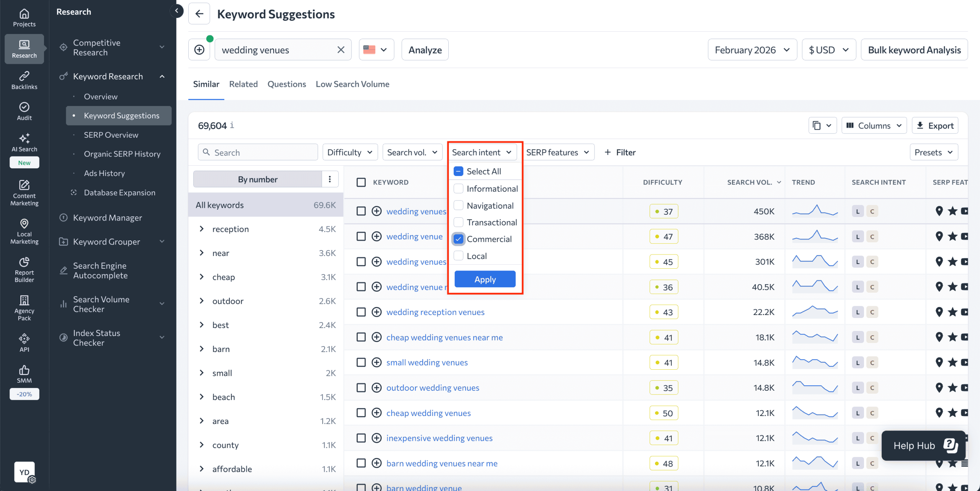Open the Backlinks section

coord(24,80)
